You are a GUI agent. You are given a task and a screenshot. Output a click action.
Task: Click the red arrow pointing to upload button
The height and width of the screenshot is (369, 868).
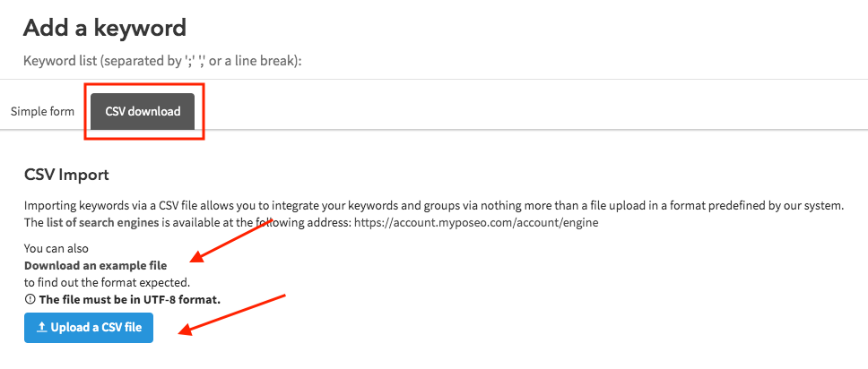point(231,314)
